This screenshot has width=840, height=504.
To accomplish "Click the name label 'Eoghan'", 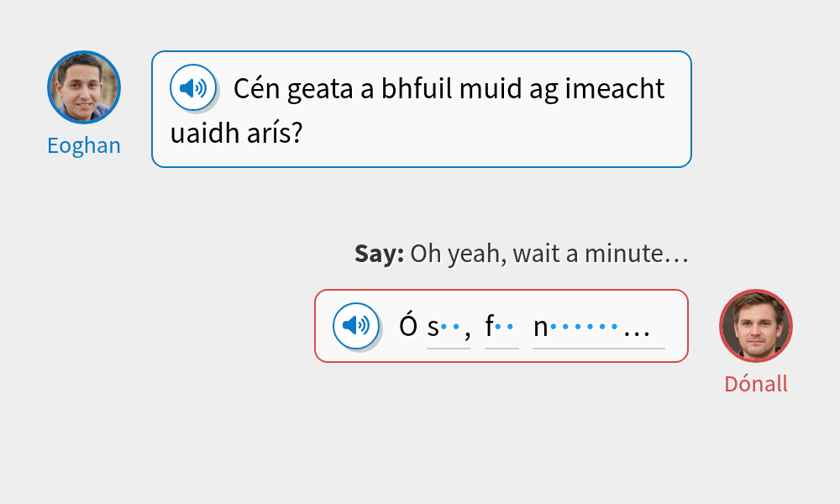I will 84,144.
